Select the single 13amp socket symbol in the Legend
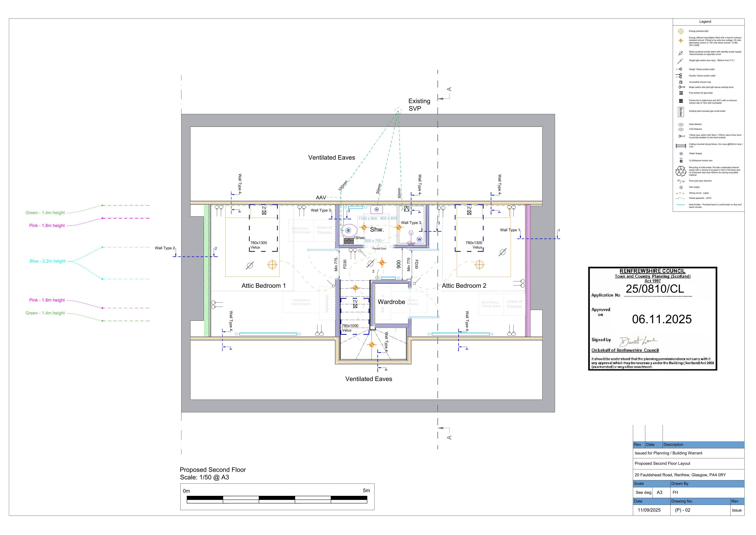756x535 pixels. tap(679, 69)
